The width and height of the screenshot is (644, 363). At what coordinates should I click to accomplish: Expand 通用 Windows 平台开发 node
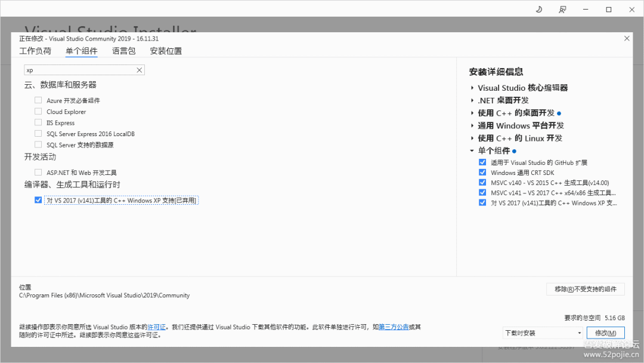(x=472, y=126)
